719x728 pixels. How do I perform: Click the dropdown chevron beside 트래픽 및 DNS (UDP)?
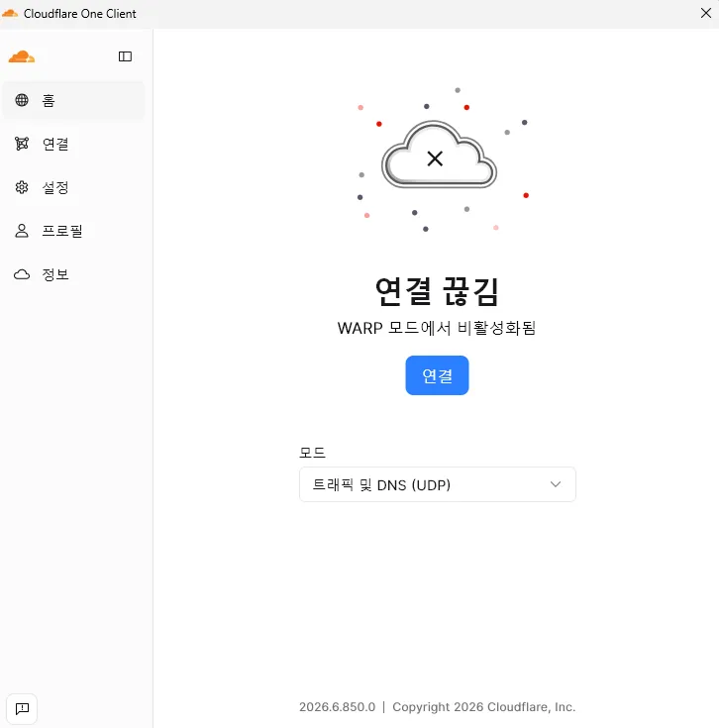pyautogui.click(x=556, y=484)
